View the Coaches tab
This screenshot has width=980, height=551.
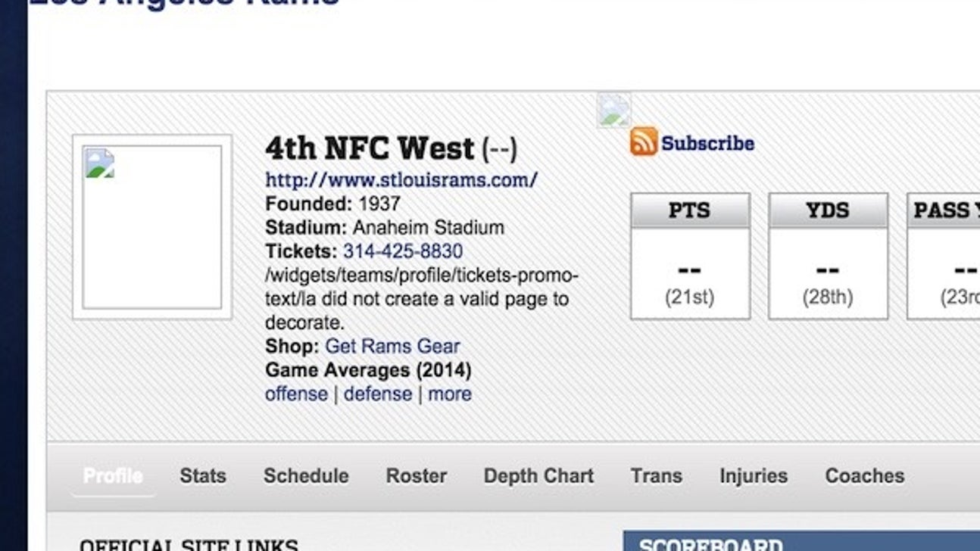coord(863,476)
